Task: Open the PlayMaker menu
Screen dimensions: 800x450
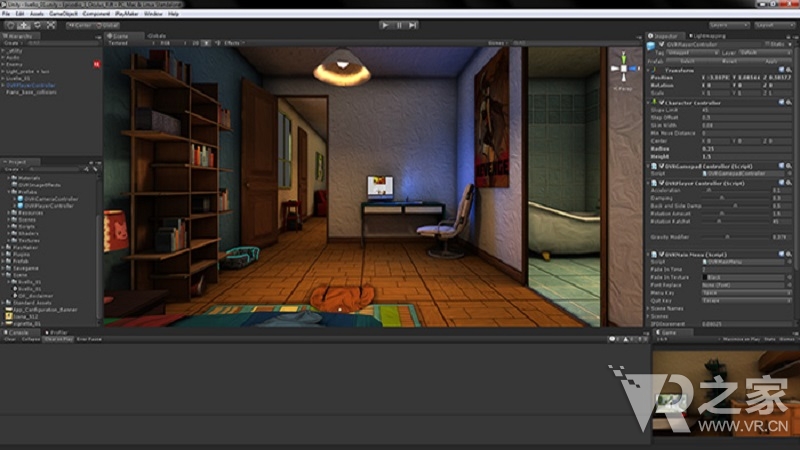Action: [x=127, y=14]
